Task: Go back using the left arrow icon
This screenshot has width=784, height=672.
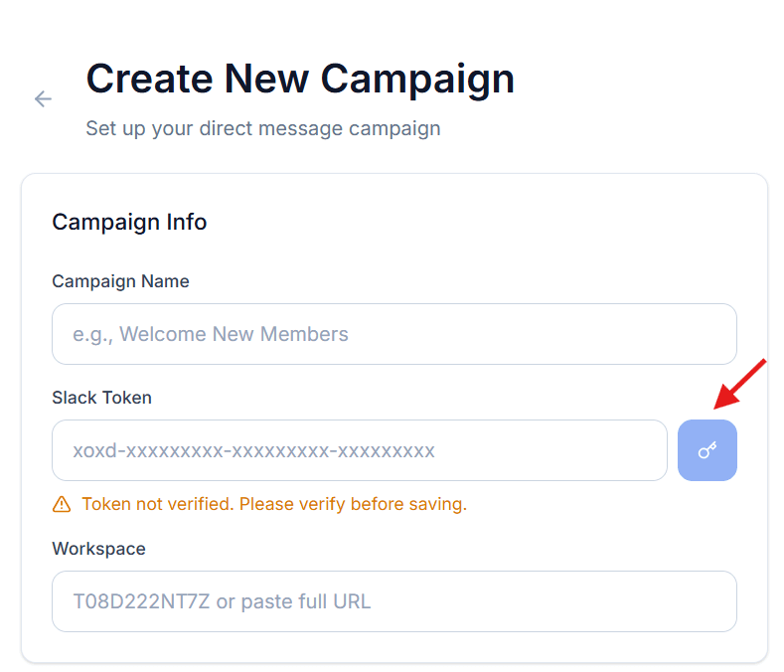Action: pos(43,98)
